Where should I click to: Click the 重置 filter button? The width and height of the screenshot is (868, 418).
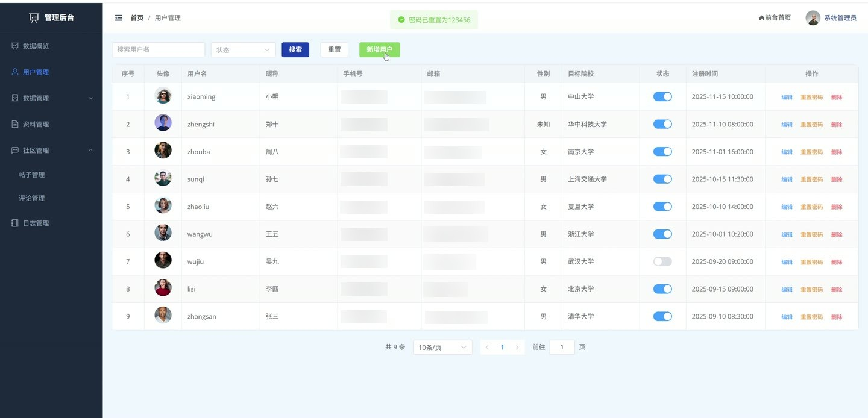(335, 50)
